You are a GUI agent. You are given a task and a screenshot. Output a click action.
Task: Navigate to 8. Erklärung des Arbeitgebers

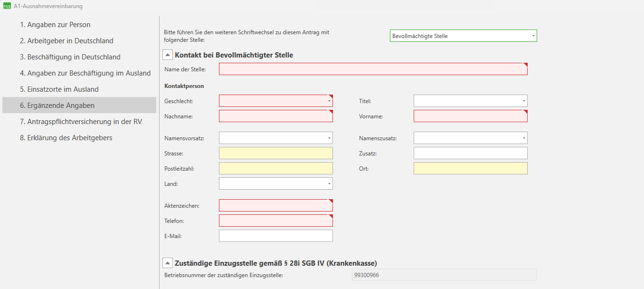[x=66, y=138]
